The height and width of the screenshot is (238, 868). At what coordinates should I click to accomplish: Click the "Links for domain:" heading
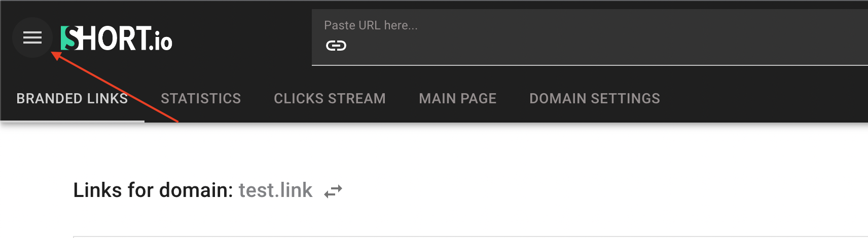tap(153, 190)
